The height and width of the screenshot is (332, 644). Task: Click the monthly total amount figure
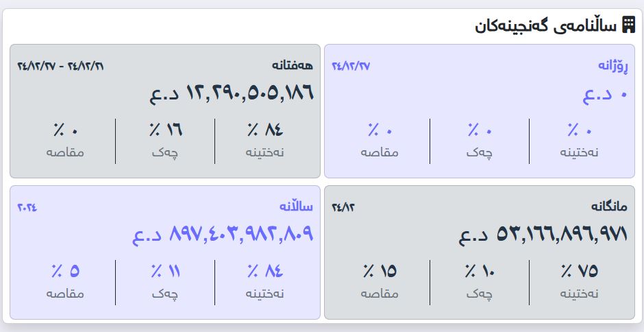click(x=543, y=235)
